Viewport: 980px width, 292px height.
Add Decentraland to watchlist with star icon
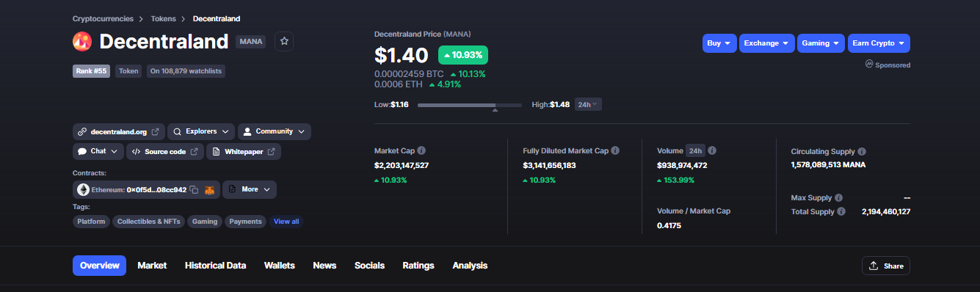coord(284,42)
